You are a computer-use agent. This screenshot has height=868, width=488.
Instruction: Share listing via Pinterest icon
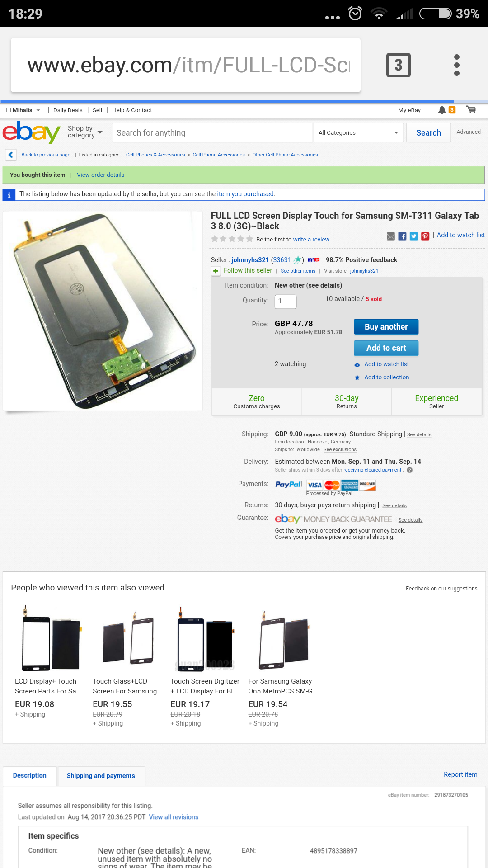pyautogui.click(x=425, y=236)
